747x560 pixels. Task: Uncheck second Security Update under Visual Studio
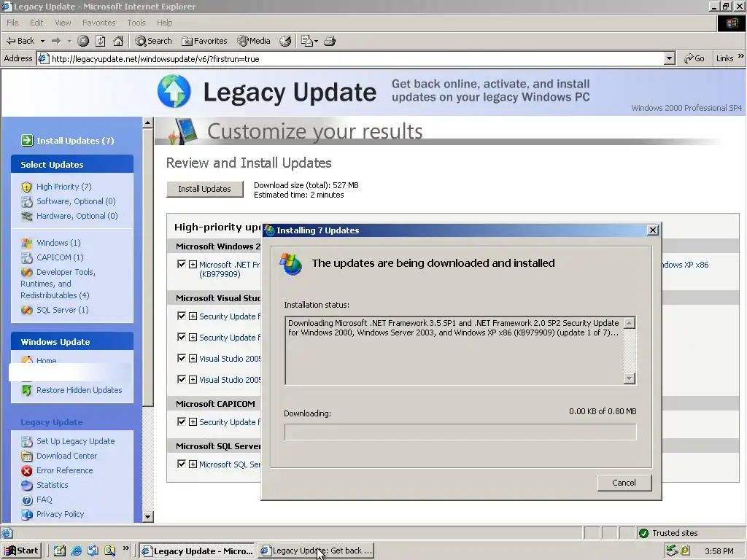click(x=181, y=337)
